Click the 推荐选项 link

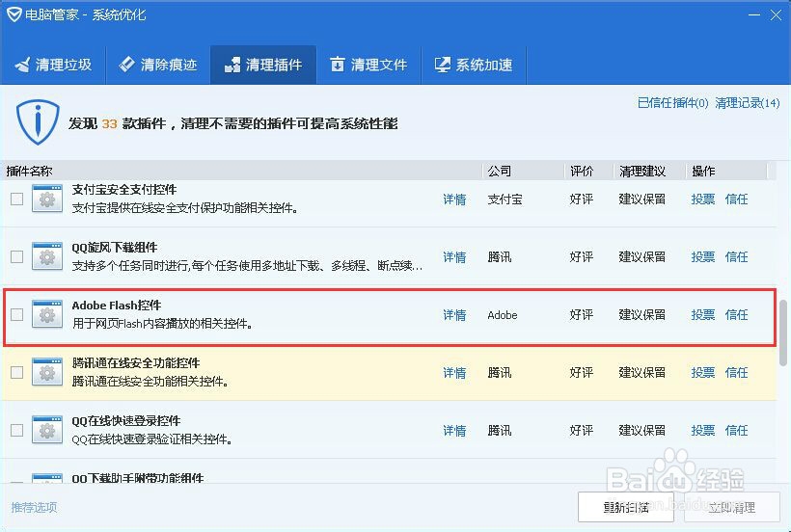pos(34,507)
